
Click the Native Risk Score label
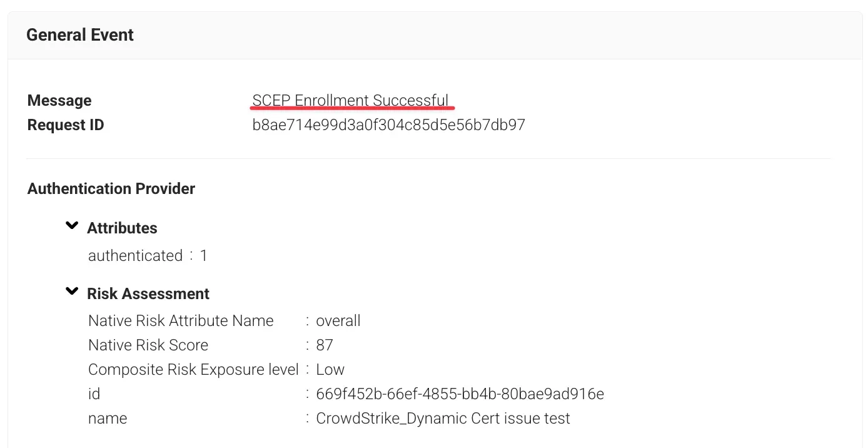[x=148, y=345]
